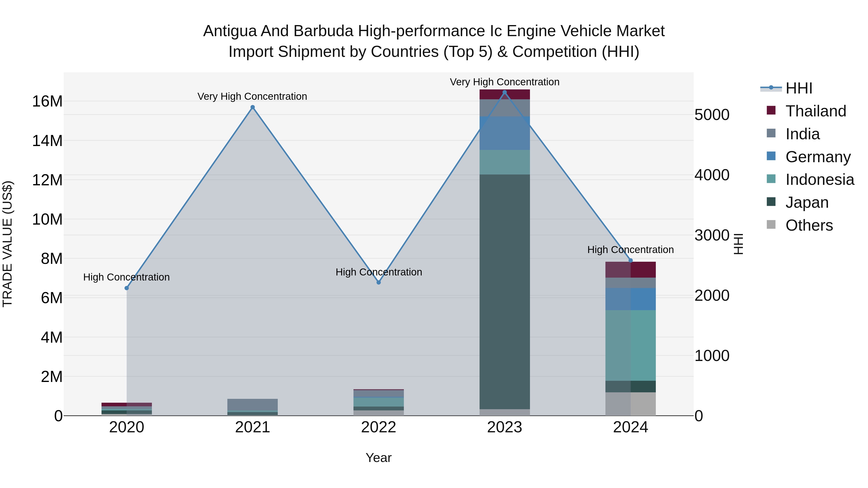The width and height of the screenshot is (868, 488).
Task: Click the HHI data point for 2022
Action: (x=379, y=282)
